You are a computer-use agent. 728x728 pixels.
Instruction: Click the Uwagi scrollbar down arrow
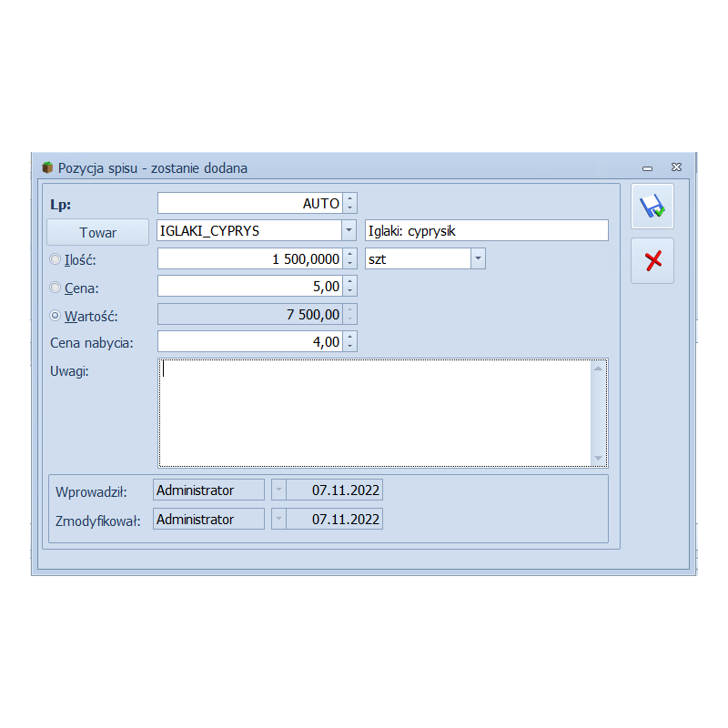pos(598,458)
